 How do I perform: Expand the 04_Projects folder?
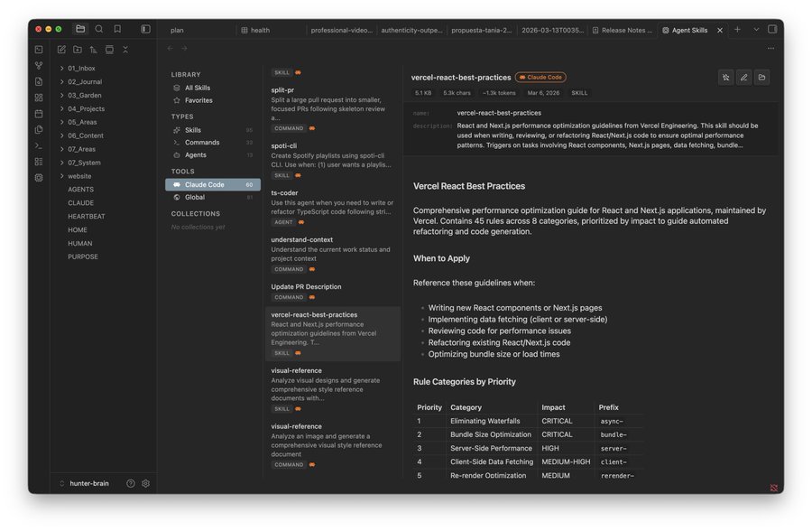point(84,108)
